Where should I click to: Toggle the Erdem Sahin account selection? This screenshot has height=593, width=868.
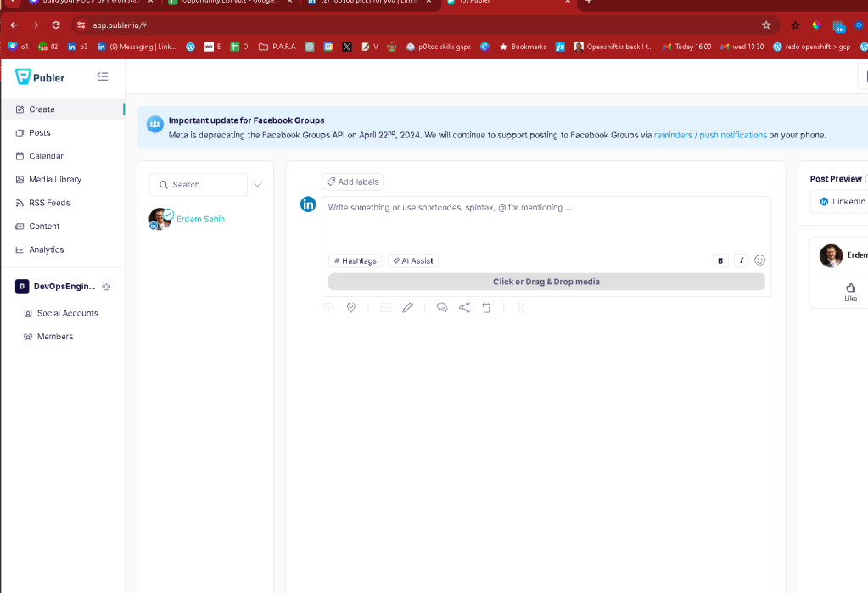pos(188,219)
